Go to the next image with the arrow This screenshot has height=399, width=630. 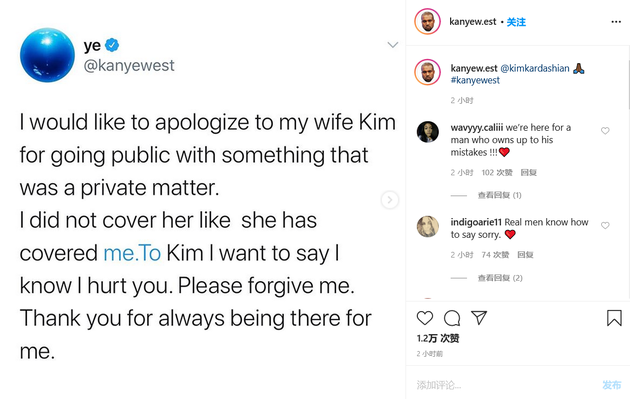coord(389,200)
